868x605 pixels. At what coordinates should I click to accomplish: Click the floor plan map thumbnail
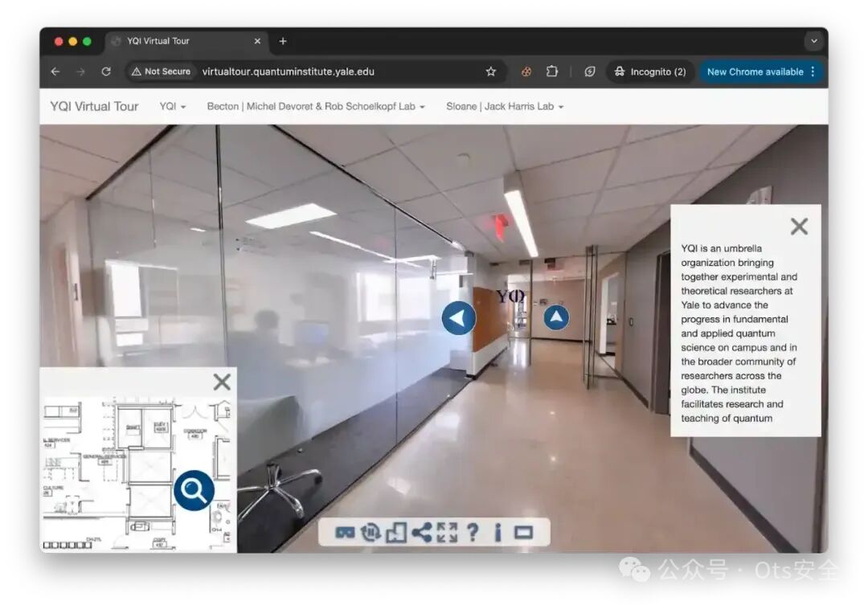tap(138, 473)
